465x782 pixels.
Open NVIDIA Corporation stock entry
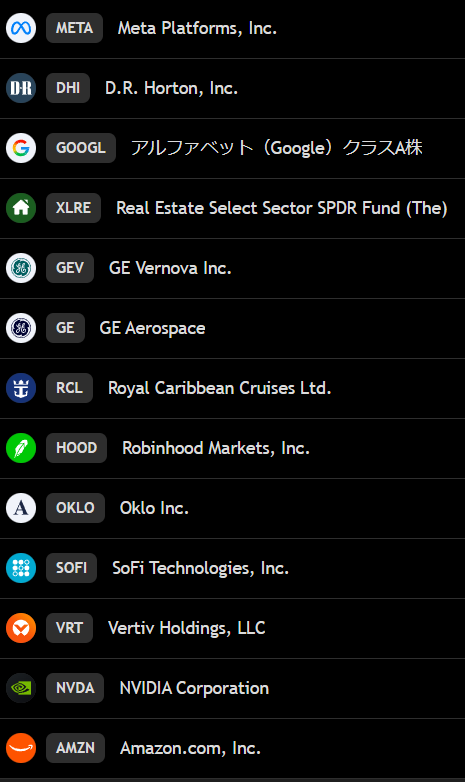tap(232, 688)
